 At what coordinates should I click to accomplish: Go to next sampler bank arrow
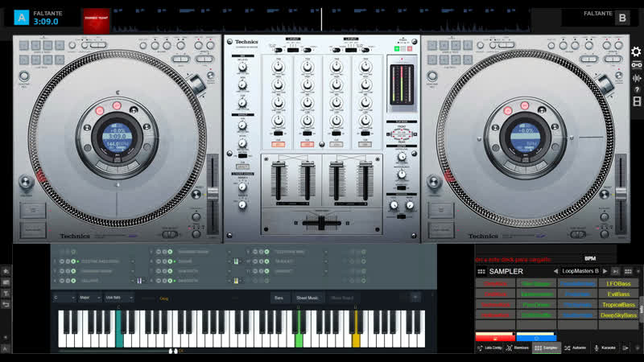click(x=605, y=271)
